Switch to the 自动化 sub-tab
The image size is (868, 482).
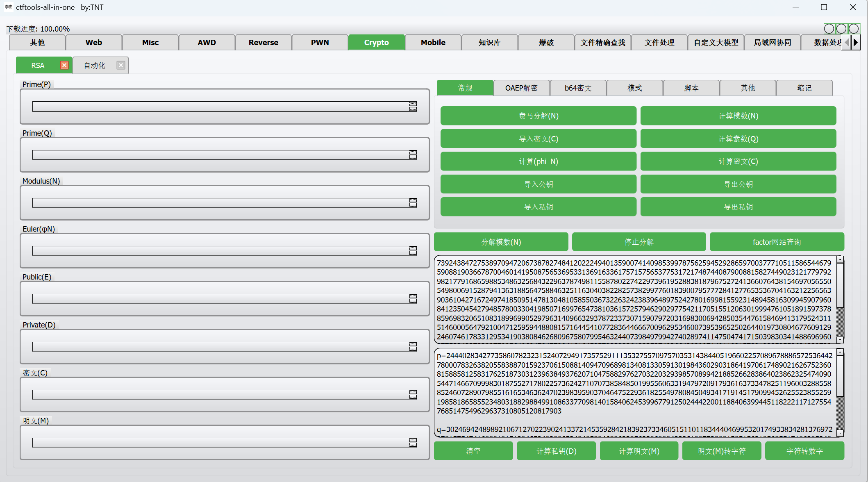coord(95,66)
